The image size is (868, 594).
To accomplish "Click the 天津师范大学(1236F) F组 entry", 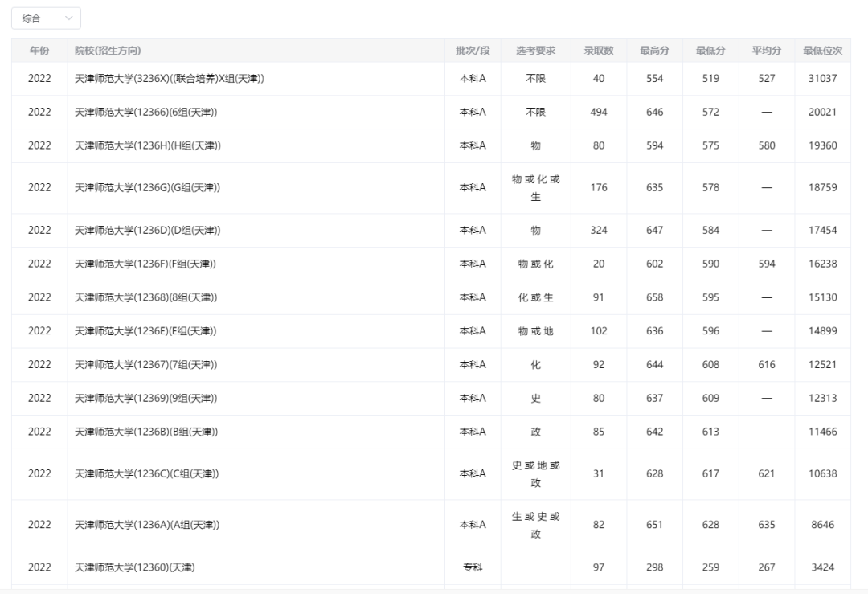I will click(145, 264).
